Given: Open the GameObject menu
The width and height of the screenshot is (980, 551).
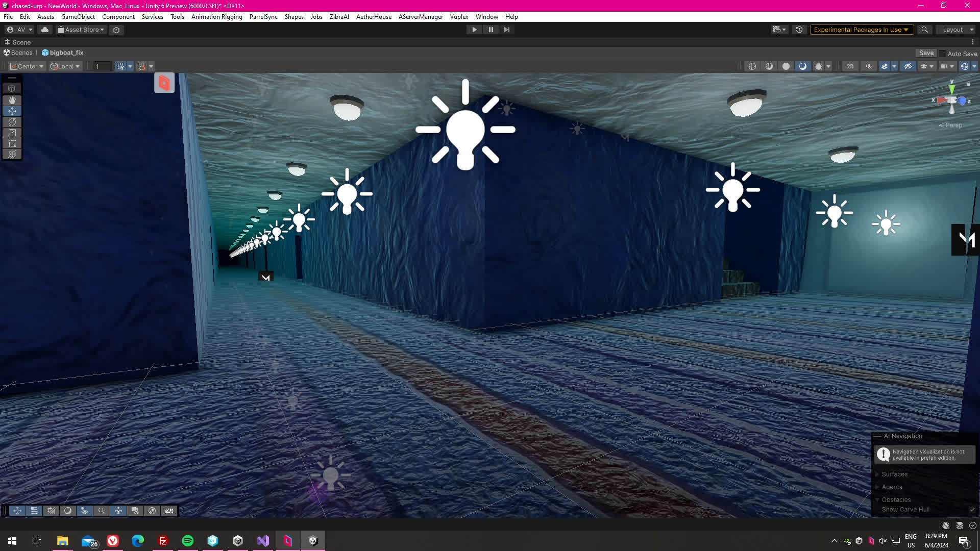Looking at the screenshot, I should point(78,17).
